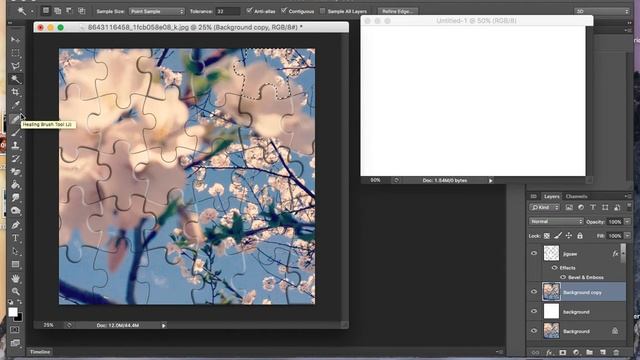The image size is (640, 360).
Task: Open the Fill slider dropdown
Action: pyautogui.click(x=627, y=236)
